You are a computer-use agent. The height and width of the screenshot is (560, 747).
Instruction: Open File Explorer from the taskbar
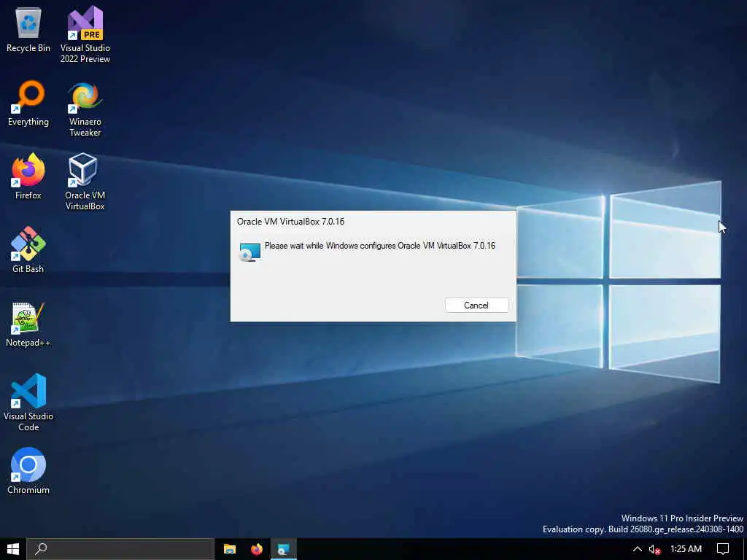pos(230,549)
